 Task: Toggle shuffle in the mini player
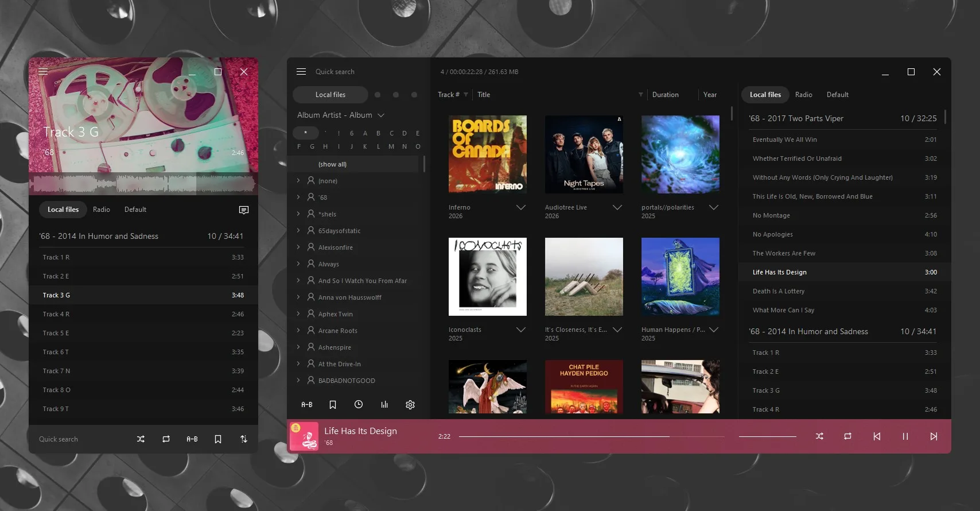141,439
